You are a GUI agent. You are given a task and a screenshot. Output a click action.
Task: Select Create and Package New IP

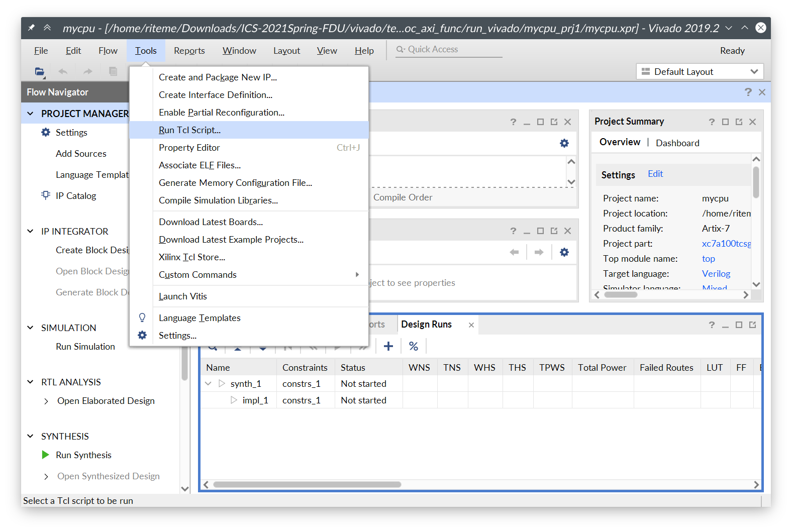pyautogui.click(x=249, y=77)
